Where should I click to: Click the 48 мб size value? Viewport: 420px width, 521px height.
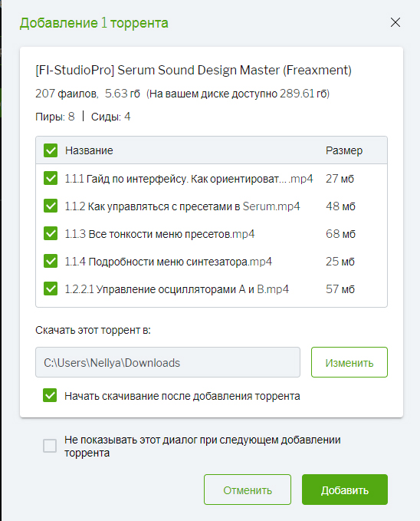[340, 206]
